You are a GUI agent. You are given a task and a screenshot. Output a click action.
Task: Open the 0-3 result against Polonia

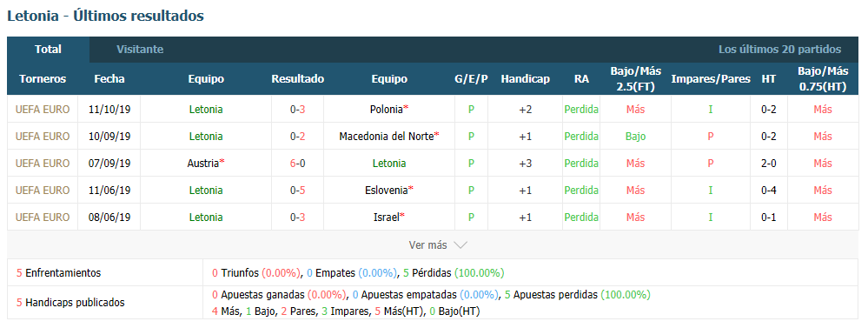point(298,109)
